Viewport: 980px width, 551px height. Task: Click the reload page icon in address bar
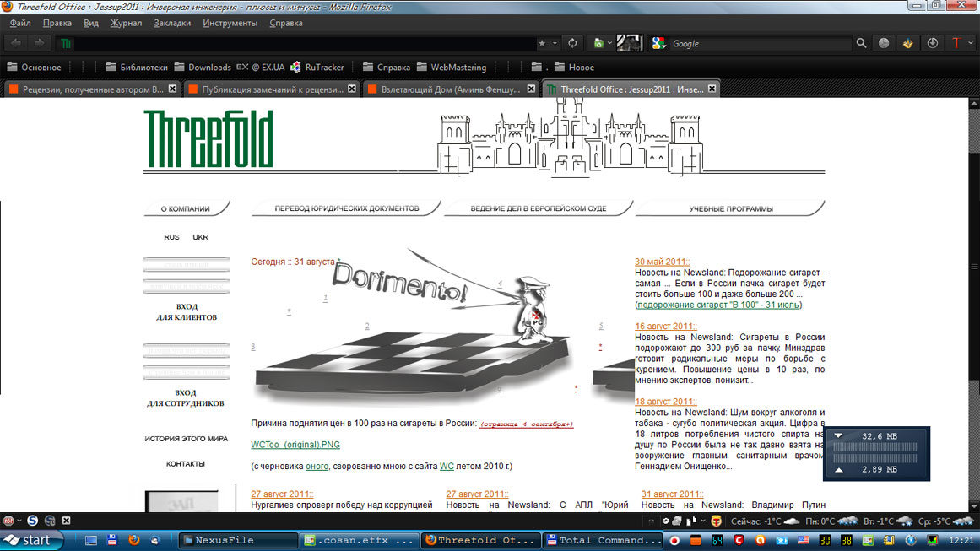click(x=572, y=43)
